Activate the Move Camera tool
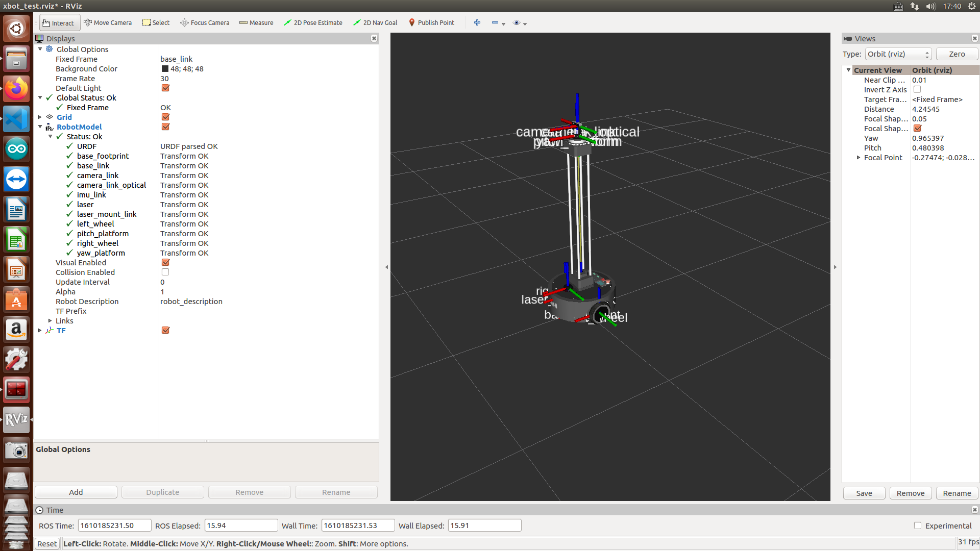This screenshot has width=980, height=551. [108, 23]
